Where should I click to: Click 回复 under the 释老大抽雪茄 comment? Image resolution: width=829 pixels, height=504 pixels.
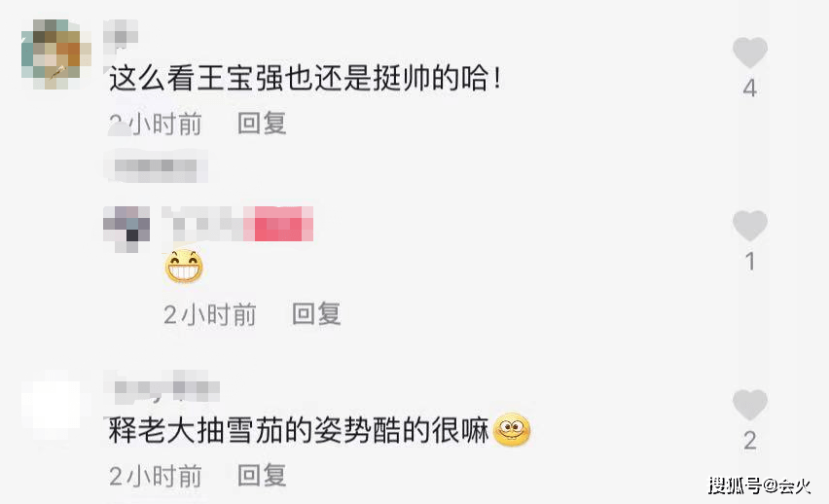(x=262, y=475)
